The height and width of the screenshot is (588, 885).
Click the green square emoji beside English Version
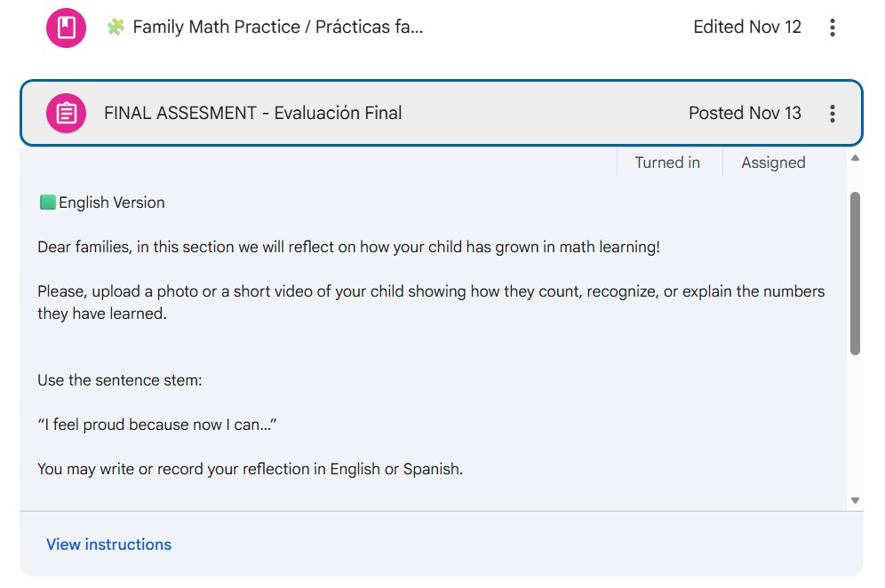[47, 203]
